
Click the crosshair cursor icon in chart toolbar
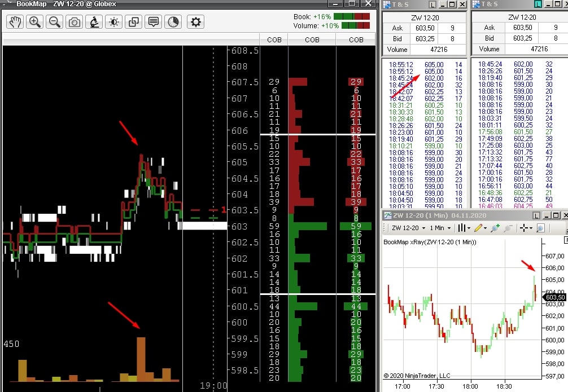(x=524, y=228)
